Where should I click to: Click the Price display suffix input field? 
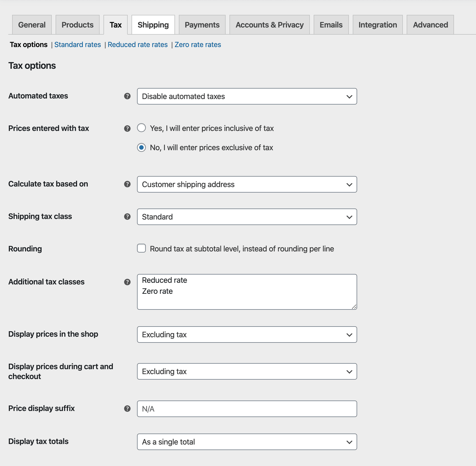point(247,409)
